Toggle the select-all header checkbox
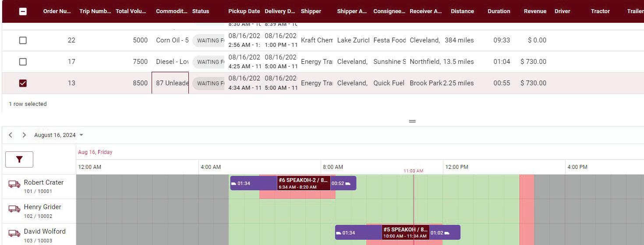The image size is (644, 245). pos(23,11)
